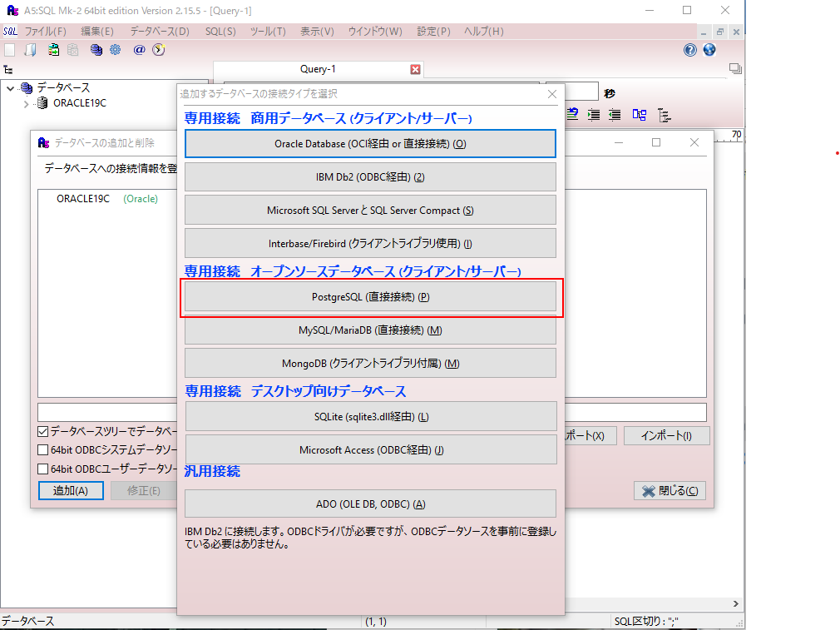The image size is (840, 630).
Task: Expand the ORACLE19C tree node
Action: coord(26,104)
